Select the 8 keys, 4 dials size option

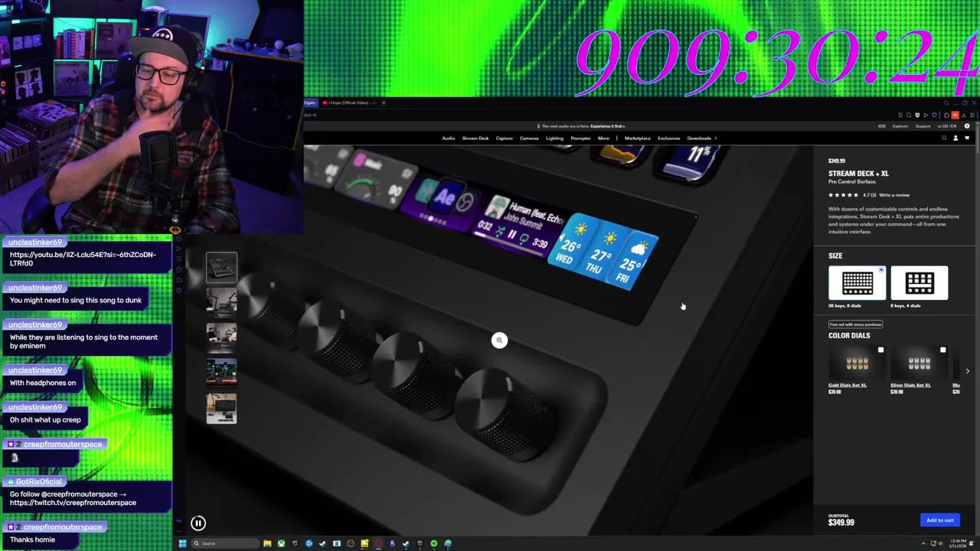(919, 283)
